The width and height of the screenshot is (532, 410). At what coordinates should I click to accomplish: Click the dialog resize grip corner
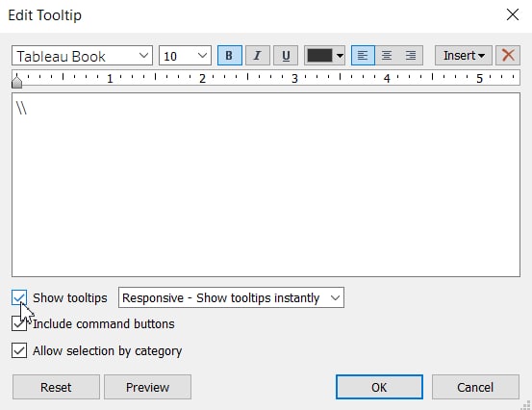526,405
